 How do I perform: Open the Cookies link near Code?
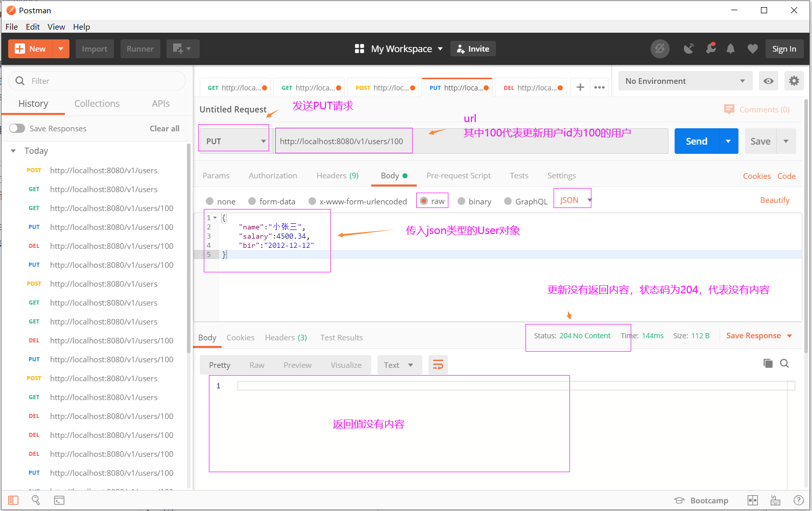click(757, 176)
